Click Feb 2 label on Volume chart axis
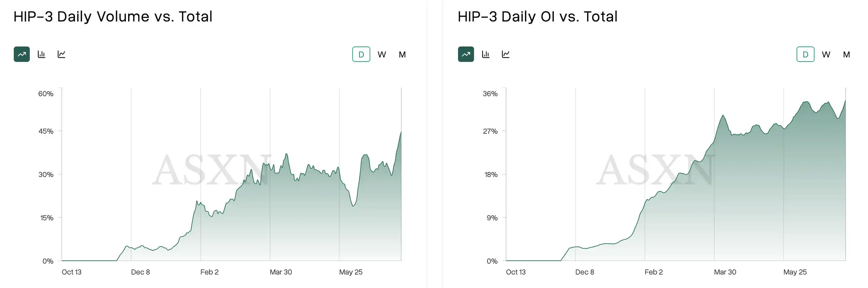The image size is (868, 288). (x=209, y=272)
